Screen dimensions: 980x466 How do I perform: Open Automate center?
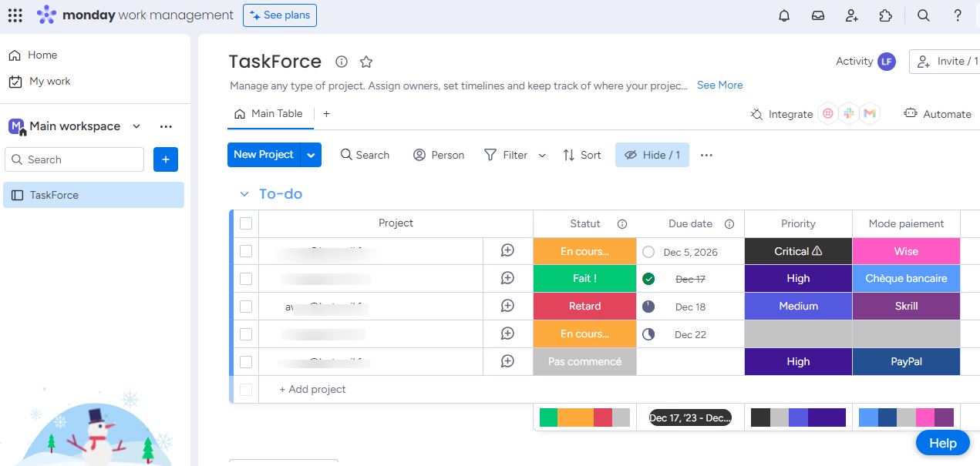click(x=938, y=114)
